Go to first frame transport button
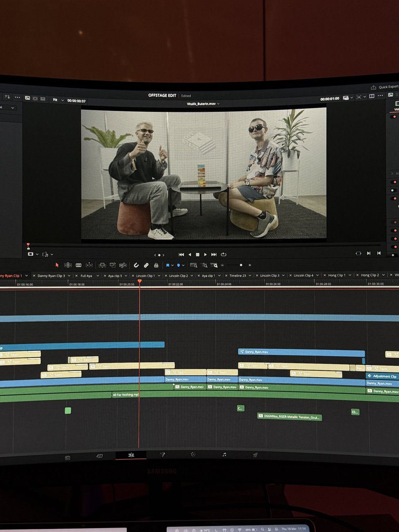Screen dimensions: 399x532 coord(181,254)
